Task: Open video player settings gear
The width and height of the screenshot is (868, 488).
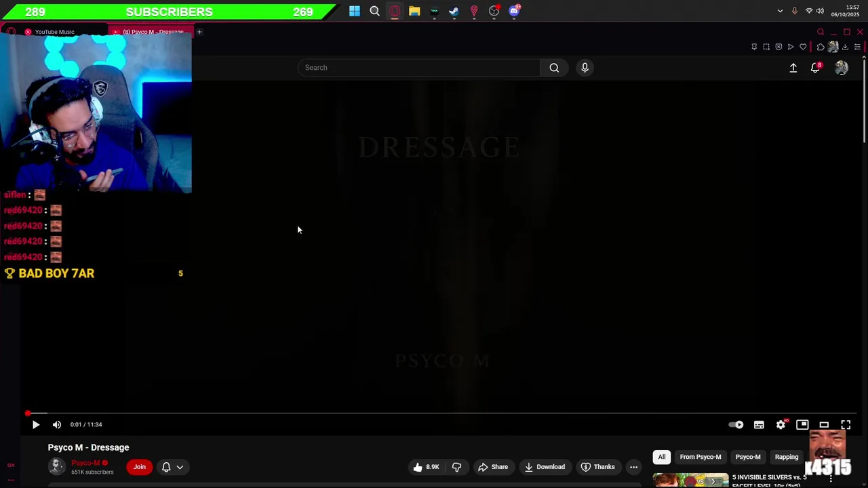Action: (x=781, y=425)
